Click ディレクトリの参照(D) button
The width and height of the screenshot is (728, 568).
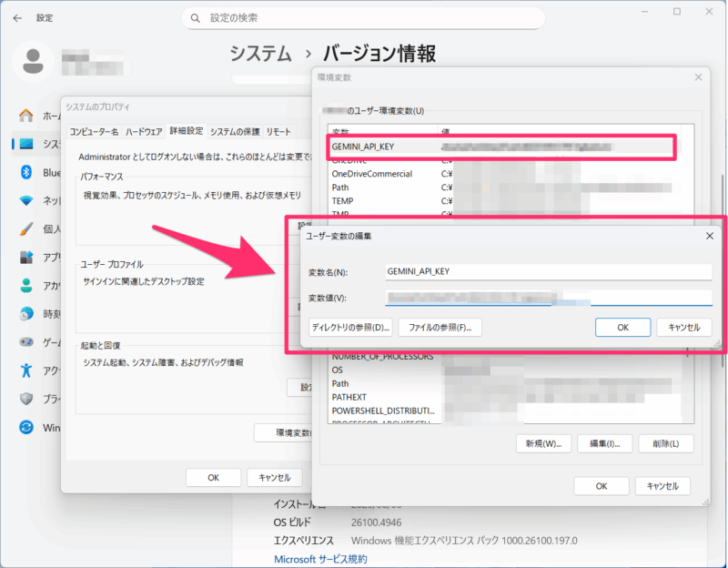pos(350,328)
